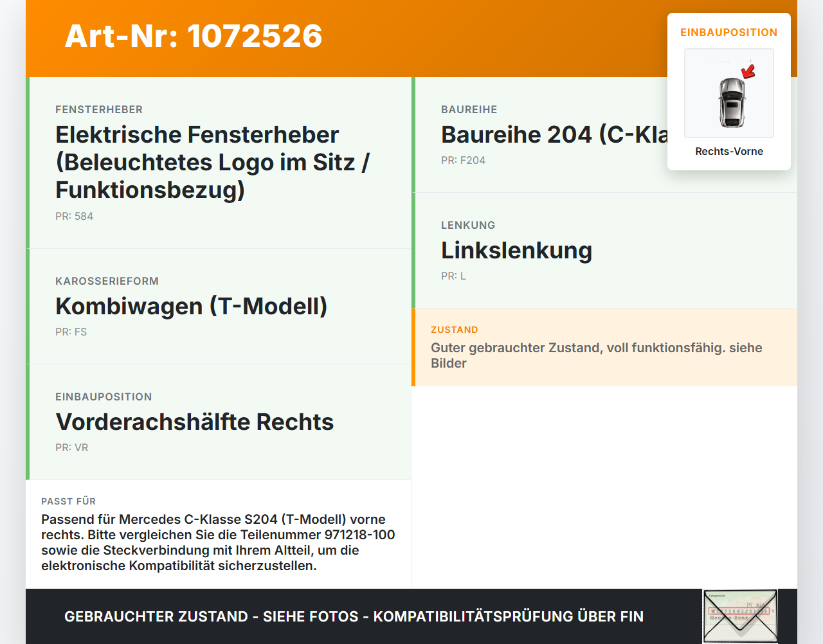
Task: Click the PR: L code
Action: tap(453, 276)
